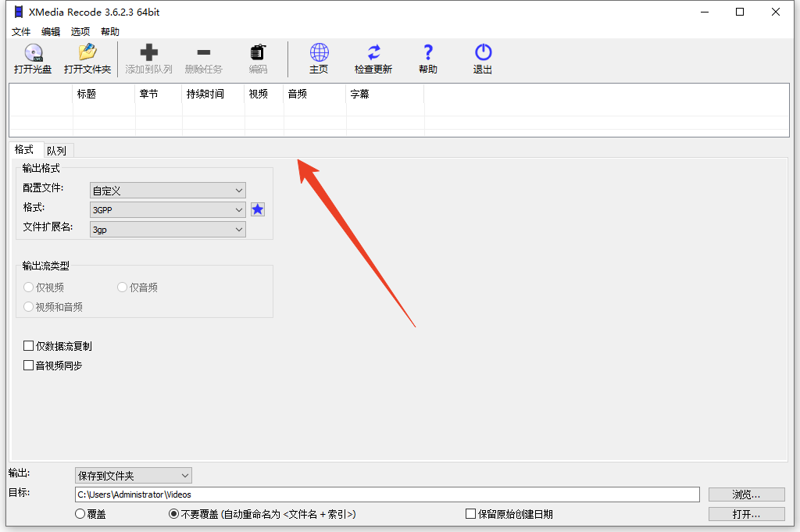
Task: Open a folder via 打开文件夹 icon
Action: [x=87, y=53]
